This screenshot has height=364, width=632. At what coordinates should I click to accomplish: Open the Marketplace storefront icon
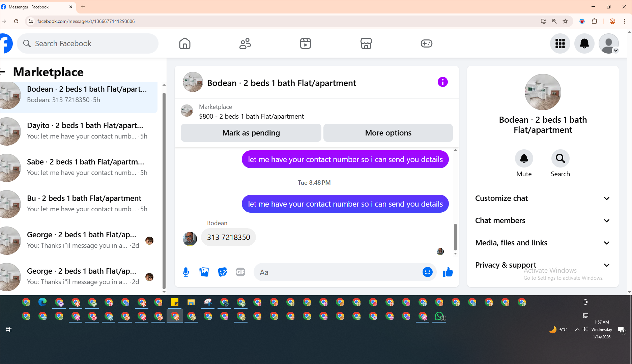tap(366, 43)
